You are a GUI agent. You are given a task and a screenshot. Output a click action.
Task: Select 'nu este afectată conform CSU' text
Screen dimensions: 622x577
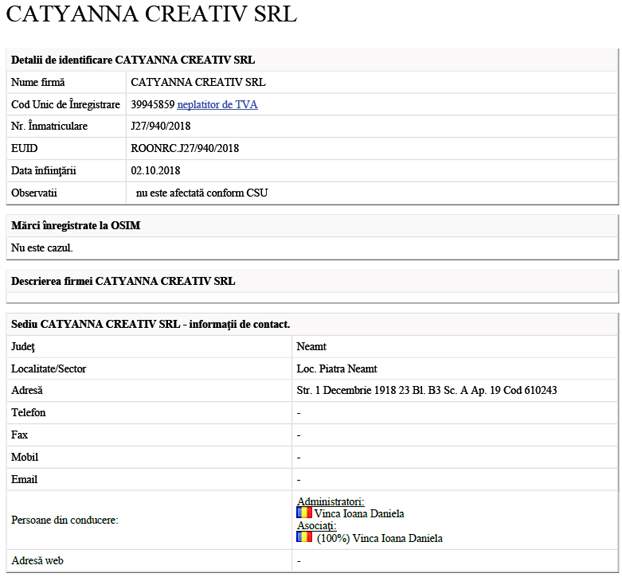click(x=202, y=193)
